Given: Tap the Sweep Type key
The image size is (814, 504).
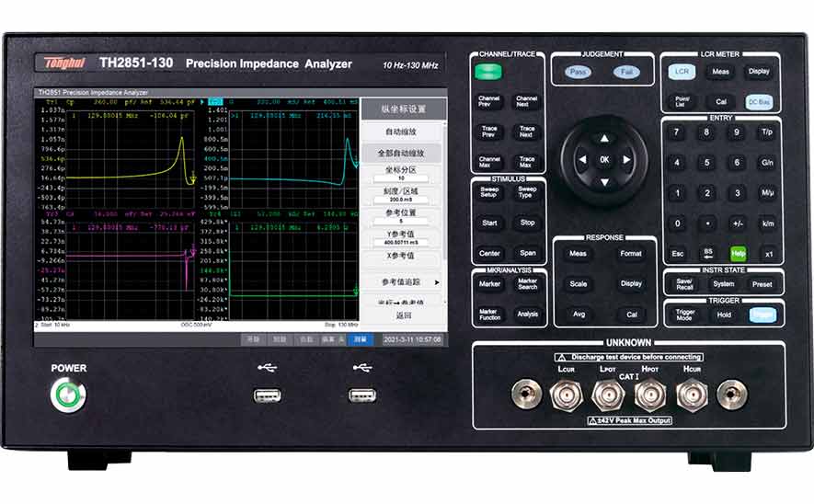Looking at the screenshot, I should point(527,192).
